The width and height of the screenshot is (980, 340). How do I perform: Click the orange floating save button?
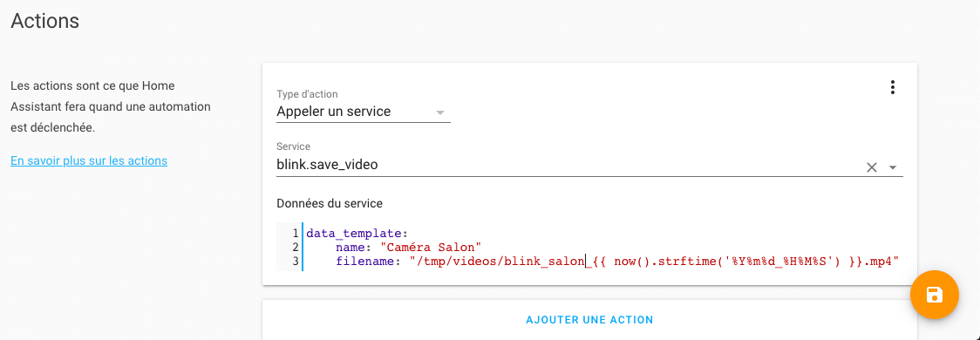(x=935, y=295)
